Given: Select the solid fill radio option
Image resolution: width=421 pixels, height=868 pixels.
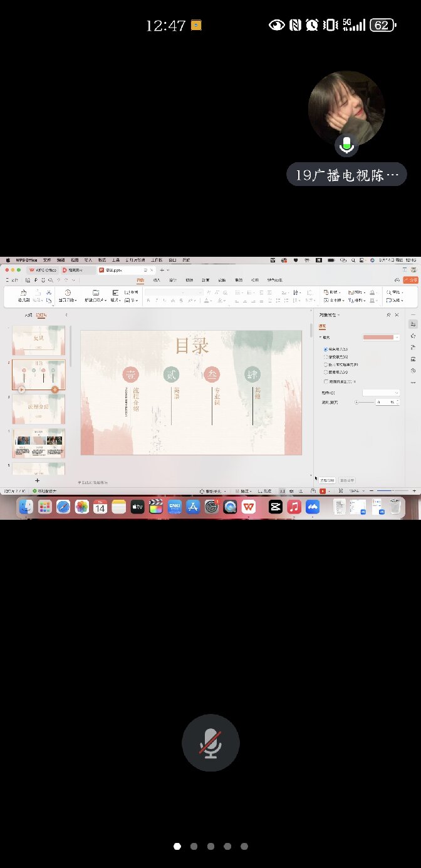Looking at the screenshot, I should 325,349.
